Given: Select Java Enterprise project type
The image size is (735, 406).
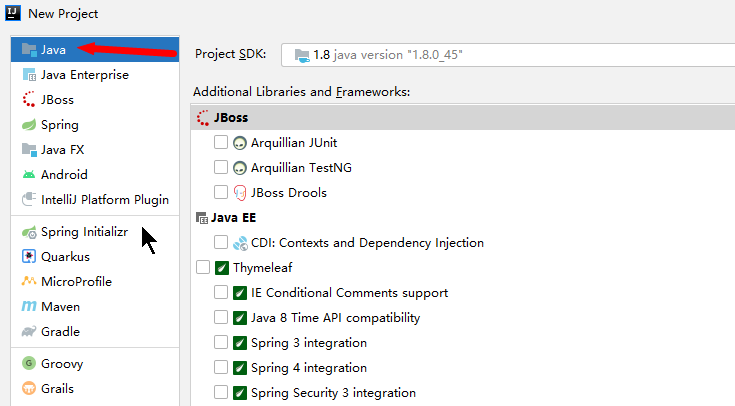Looking at the screenshot, I should pos(84,75).
